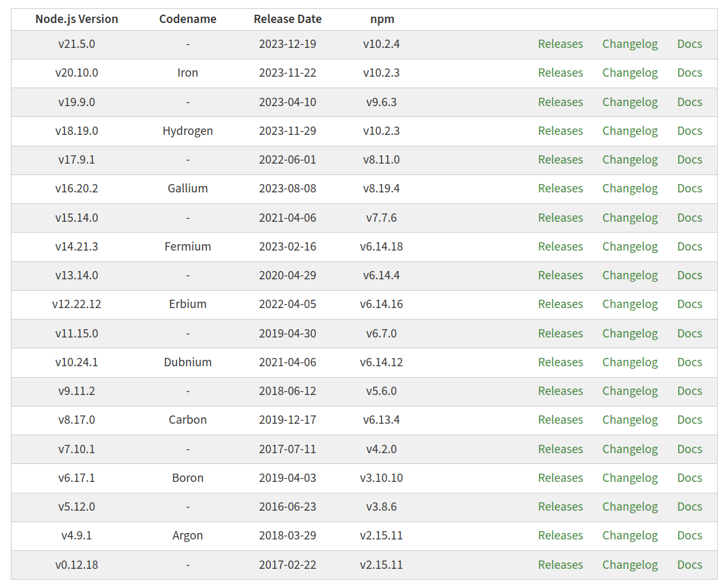Select the Hydrogen codename cell
726x588 pixels.
(187, 131)
